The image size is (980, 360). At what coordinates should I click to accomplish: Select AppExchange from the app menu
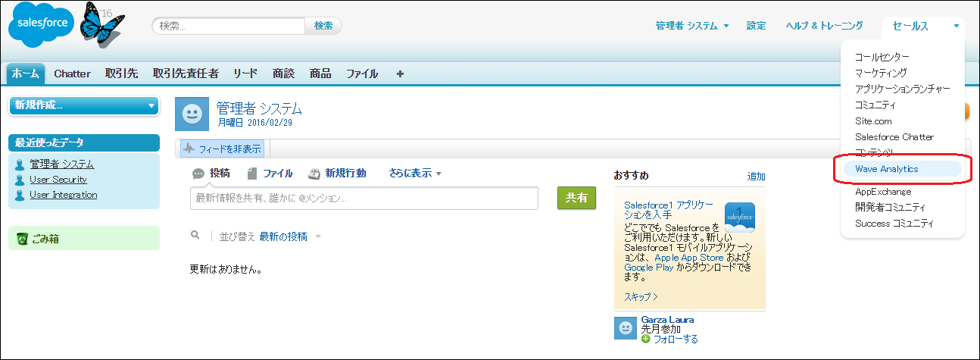point(883,192)
